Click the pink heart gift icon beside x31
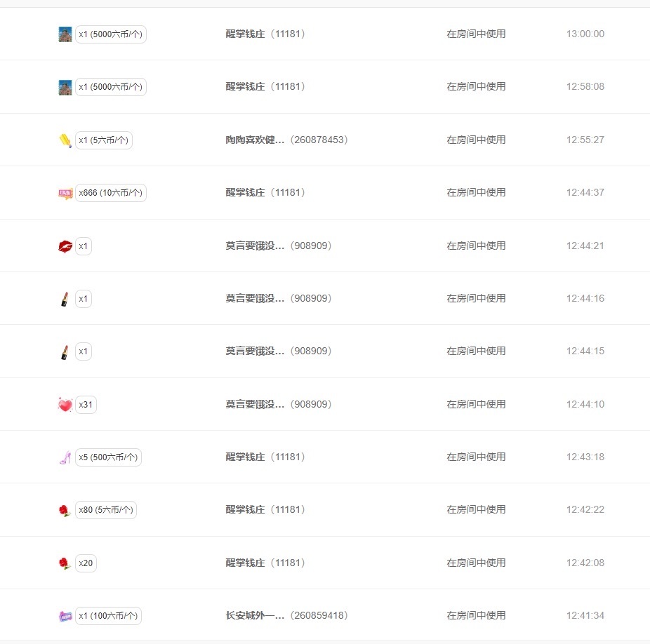The height and width of the screenshot is (644, 650). [x=65, y=405]
